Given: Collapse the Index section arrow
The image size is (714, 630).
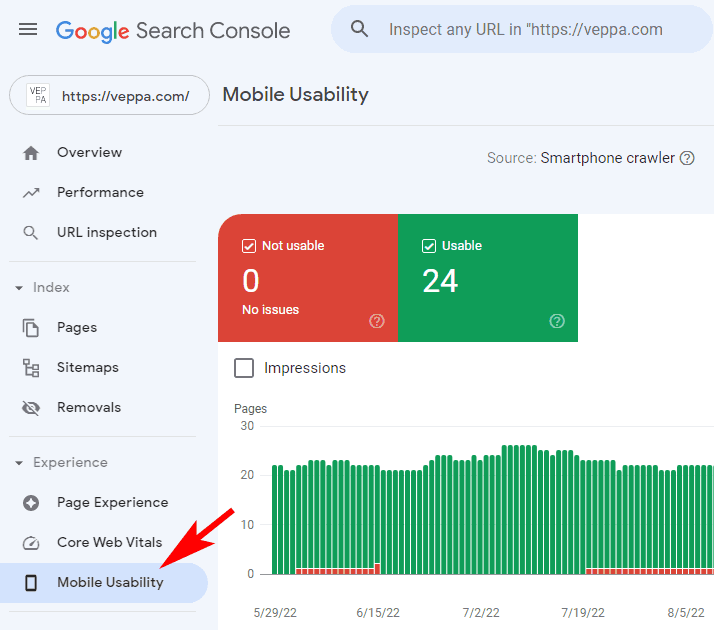Looking at the screenshot, I should click(19, 288).
